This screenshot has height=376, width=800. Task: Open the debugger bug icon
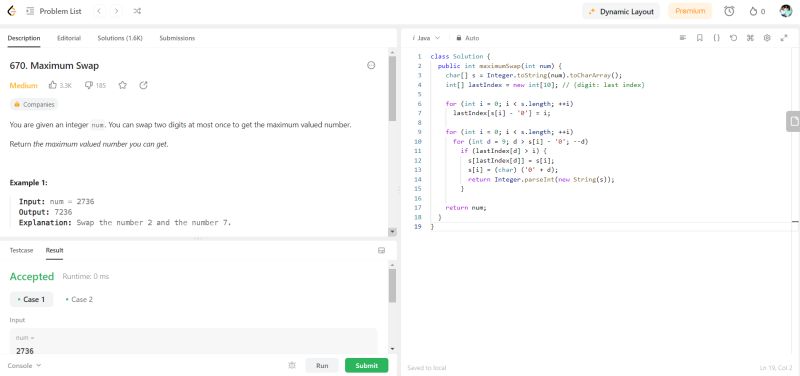(x=292, y=365)
